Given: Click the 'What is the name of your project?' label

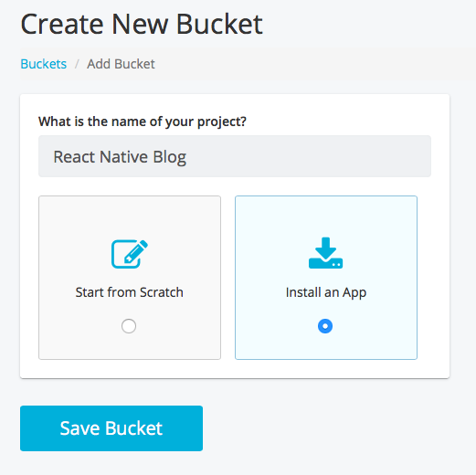Looking at the screenshot, I should tap(143, 121).
